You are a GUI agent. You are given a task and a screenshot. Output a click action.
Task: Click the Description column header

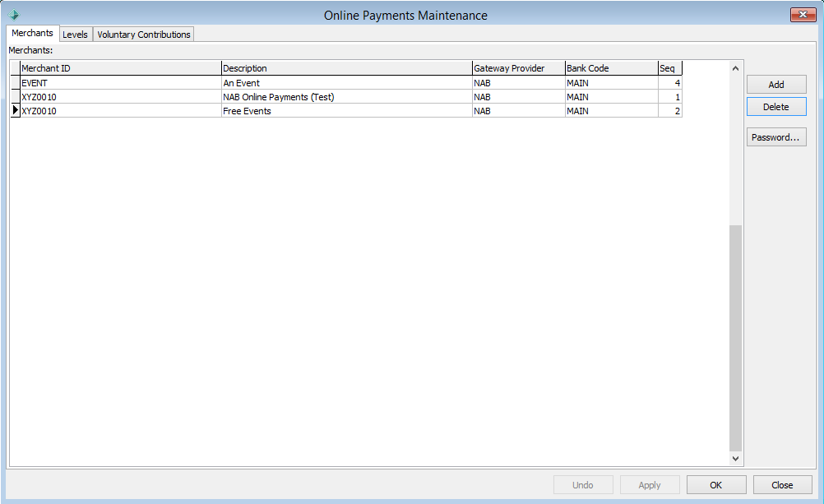(345, 68)
